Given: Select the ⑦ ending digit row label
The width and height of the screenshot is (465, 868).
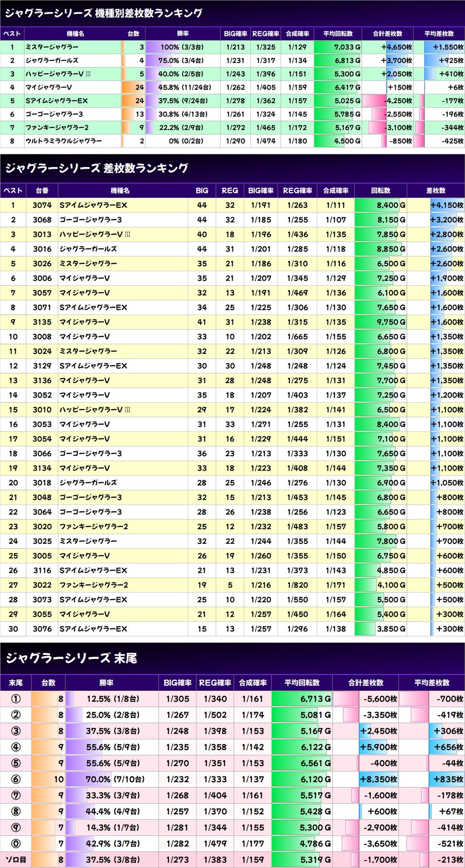Looking at the screenshot, I should click(x=16, y=796).
